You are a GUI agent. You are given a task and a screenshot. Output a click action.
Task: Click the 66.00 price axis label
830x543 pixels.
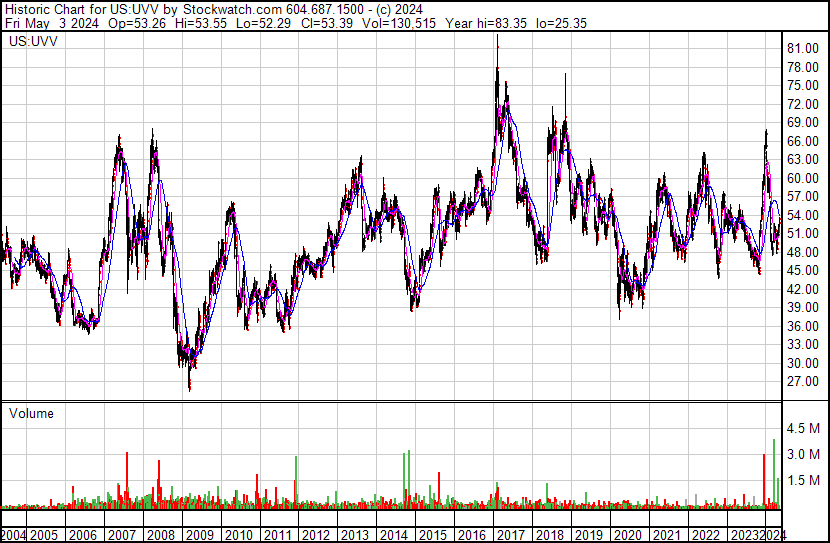pos(802,142)
